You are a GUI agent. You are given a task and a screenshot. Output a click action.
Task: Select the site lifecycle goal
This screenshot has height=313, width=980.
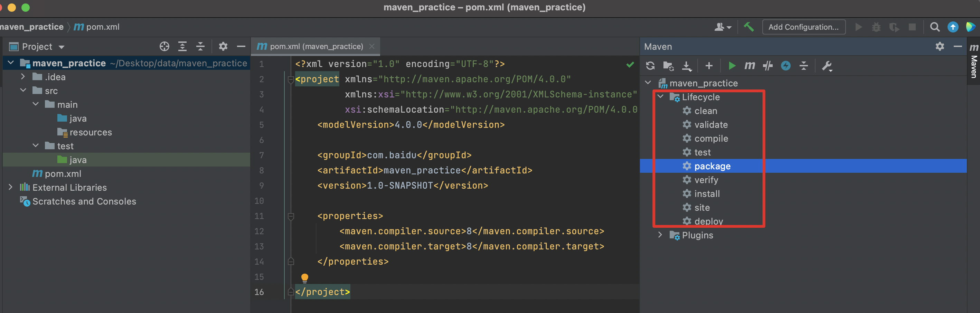pyautogui.click(x=702, y=207)
